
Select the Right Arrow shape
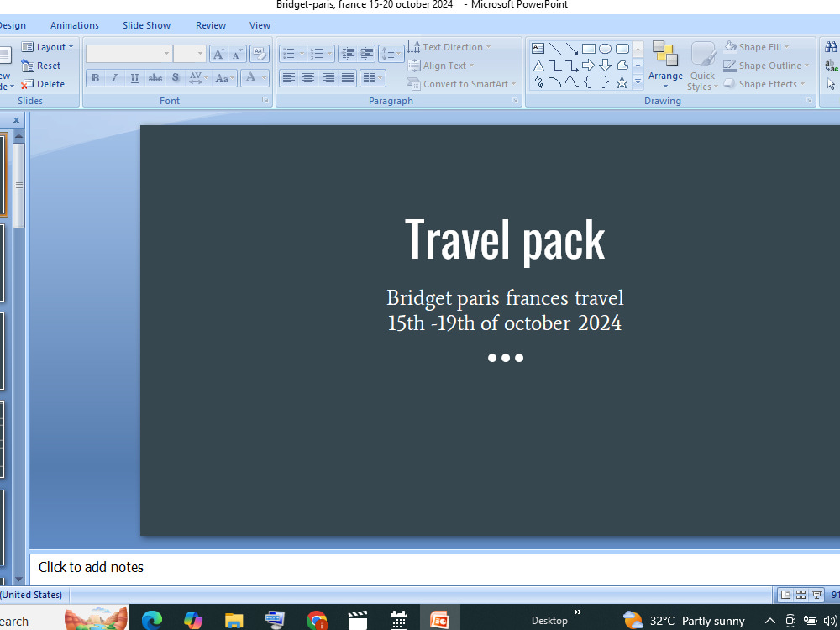[588, 66]
